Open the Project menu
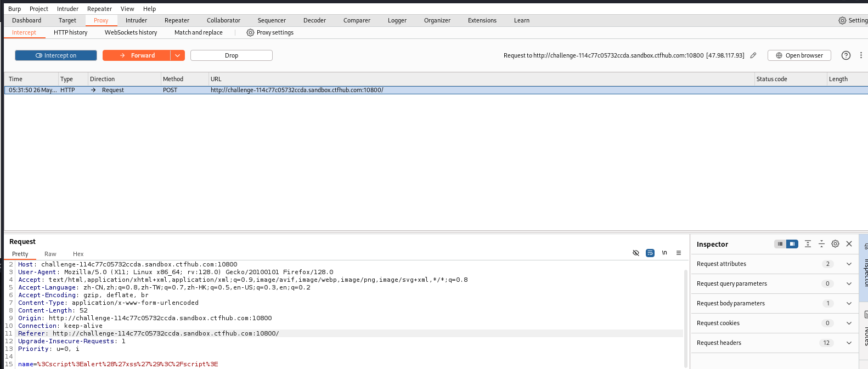Viewport: 868px width, 369px height. pyautogui.click(x=39, y=9)
